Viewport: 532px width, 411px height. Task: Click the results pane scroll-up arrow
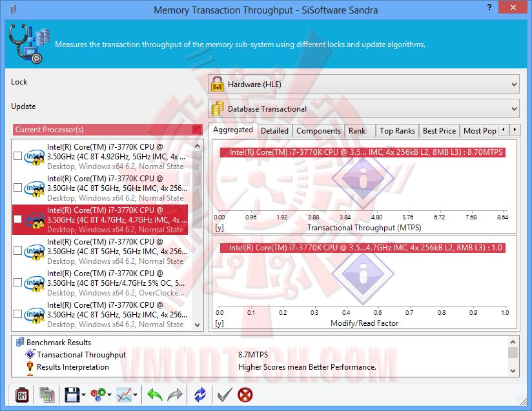pos(513,342)
